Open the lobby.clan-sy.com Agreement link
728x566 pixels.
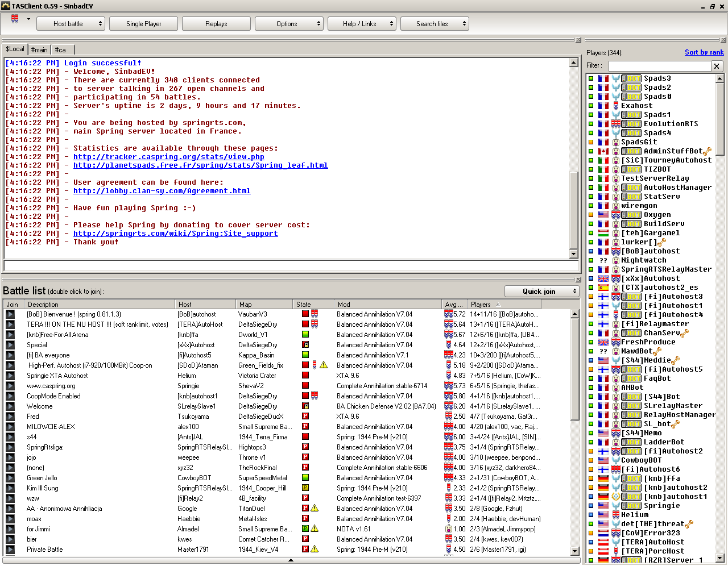coord(162,191)
